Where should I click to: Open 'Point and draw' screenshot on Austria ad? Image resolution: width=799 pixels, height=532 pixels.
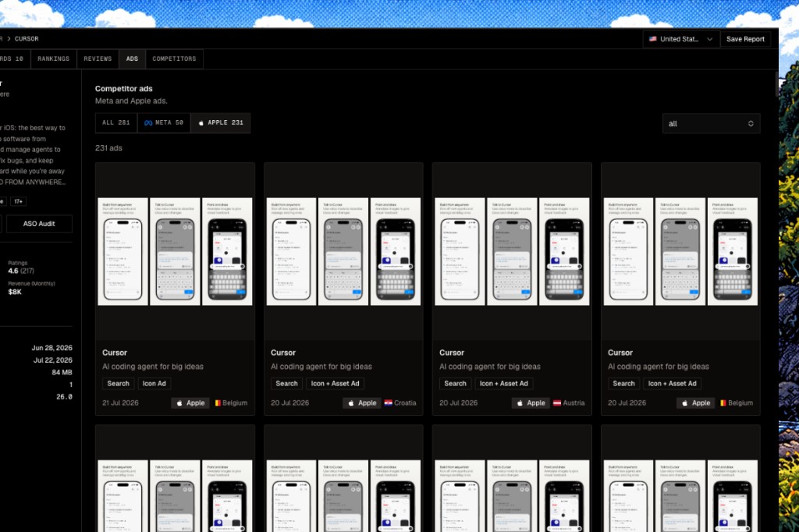(564, 252)
